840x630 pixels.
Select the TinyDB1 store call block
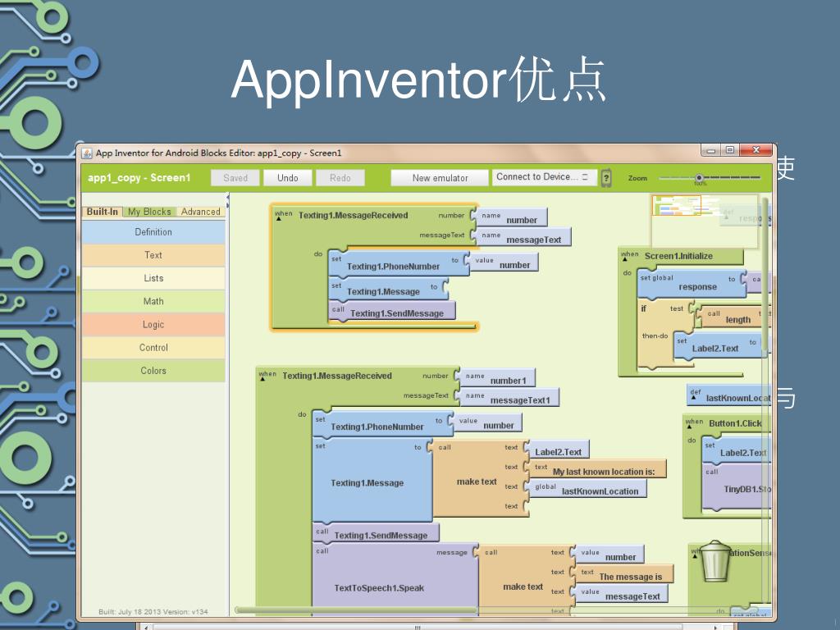(737, 487)
